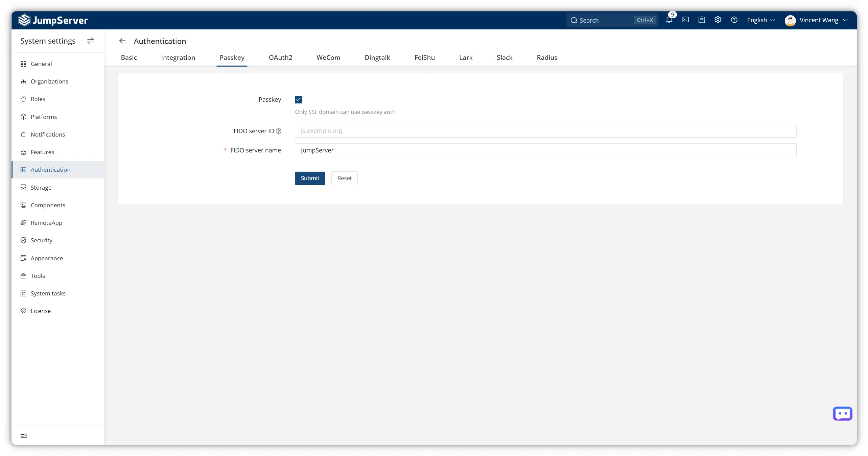Collapse the sidebar with the bottom menu icon
The width and height of the screenshot is (868, 456).
coord(24,435)
